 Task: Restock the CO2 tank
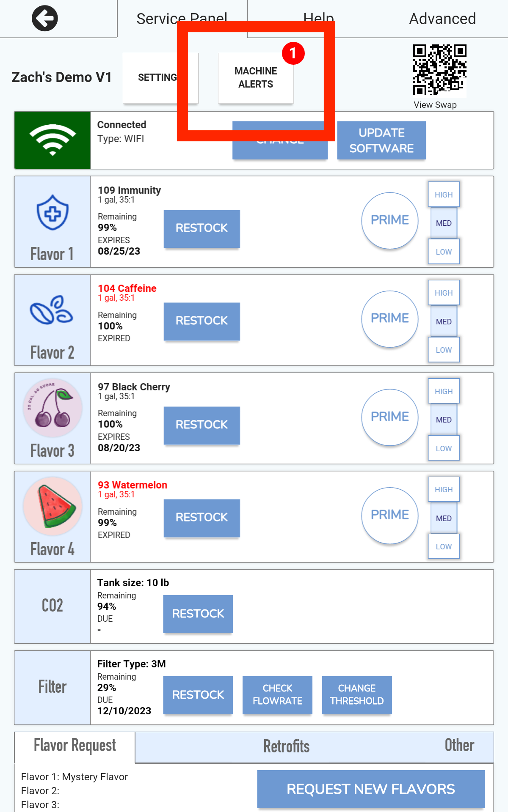[x=198, y=614]
